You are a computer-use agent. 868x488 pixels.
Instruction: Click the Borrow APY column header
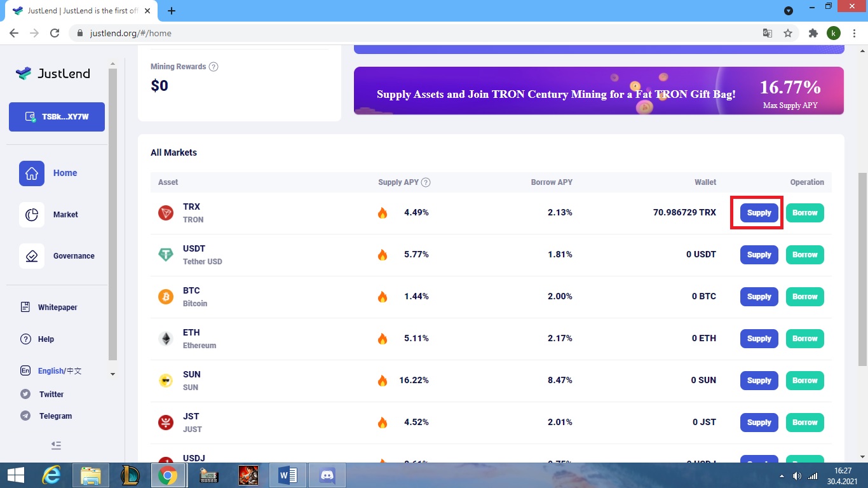[x=552, y=182]
